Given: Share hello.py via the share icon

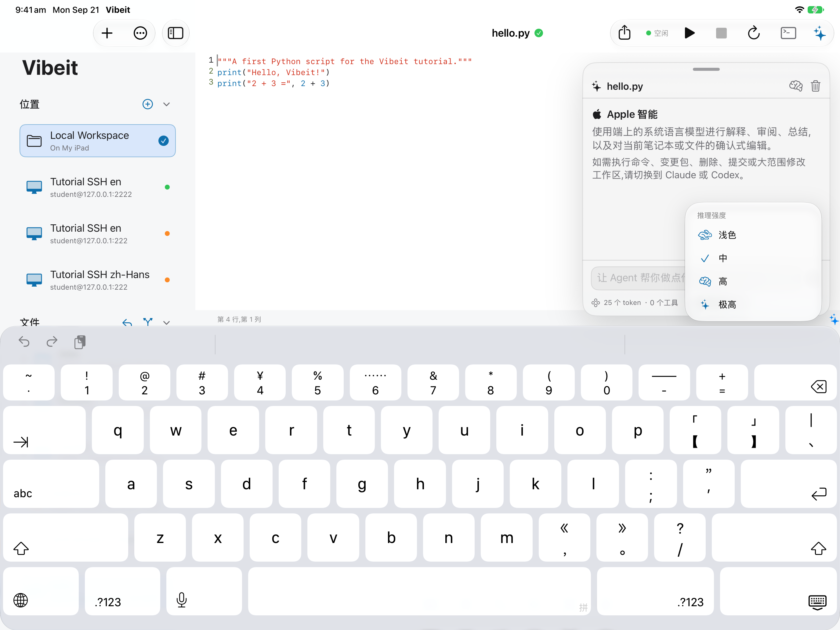Looking at the screenshot, I should tap(624, 33).
